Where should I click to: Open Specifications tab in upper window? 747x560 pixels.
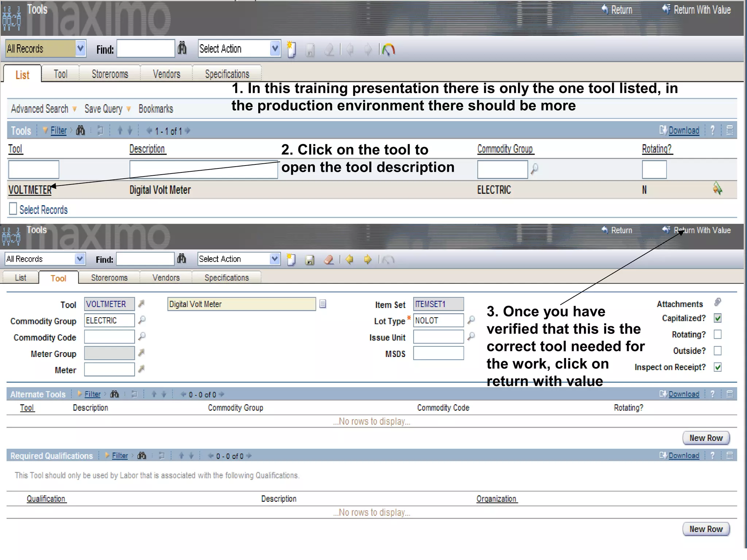[227, 74]
